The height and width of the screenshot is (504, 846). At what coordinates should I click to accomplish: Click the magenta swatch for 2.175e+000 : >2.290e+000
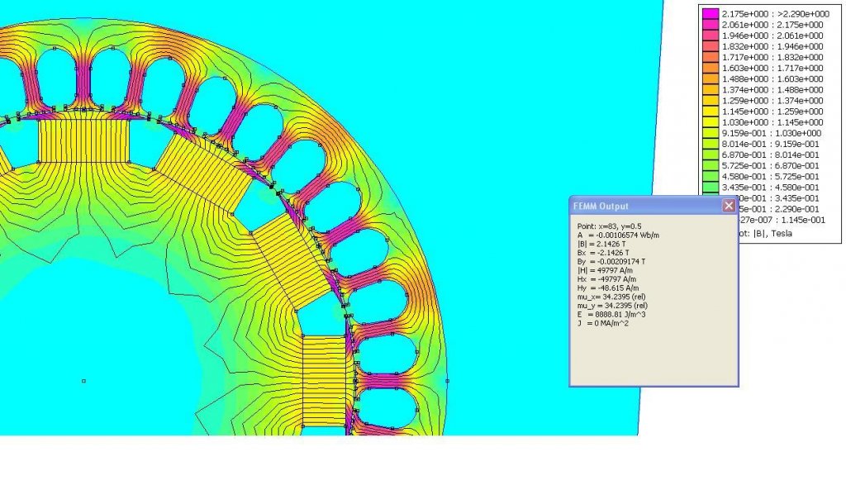pos(711,14)
